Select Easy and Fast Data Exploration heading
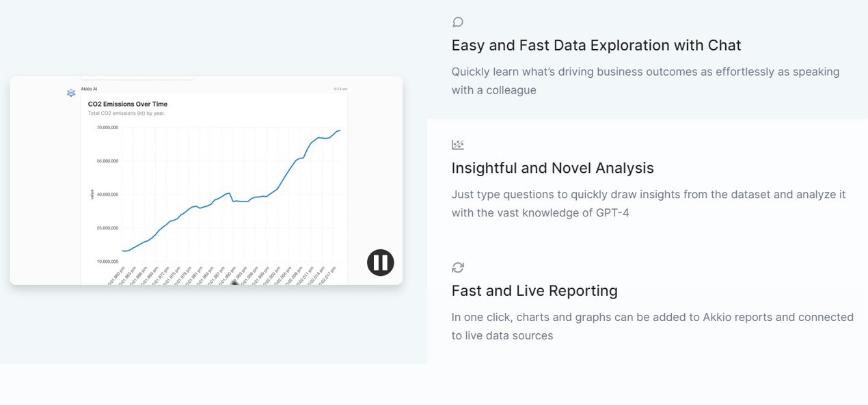 click(596, 46)
